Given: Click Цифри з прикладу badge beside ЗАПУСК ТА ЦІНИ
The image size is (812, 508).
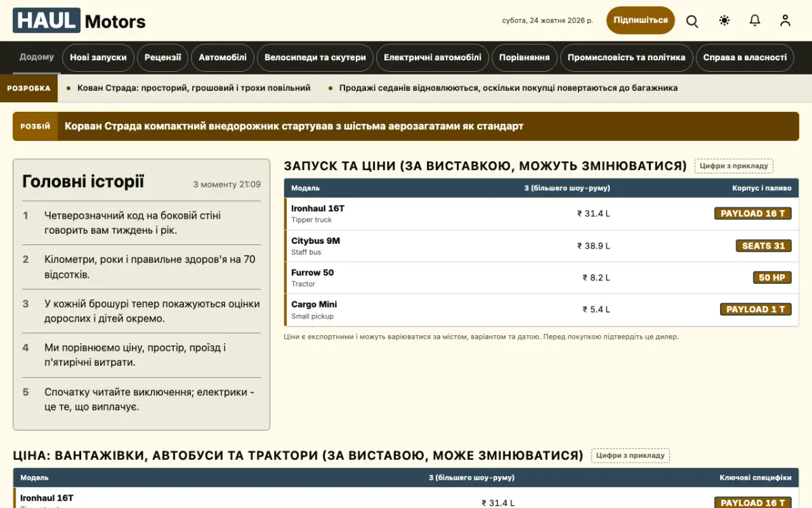Looking at the screenshot, I should pos(734,166).
